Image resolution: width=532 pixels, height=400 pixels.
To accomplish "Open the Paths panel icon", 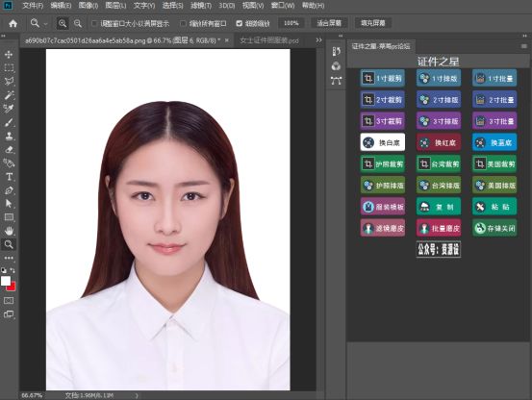I will click(x=336, y=81).
